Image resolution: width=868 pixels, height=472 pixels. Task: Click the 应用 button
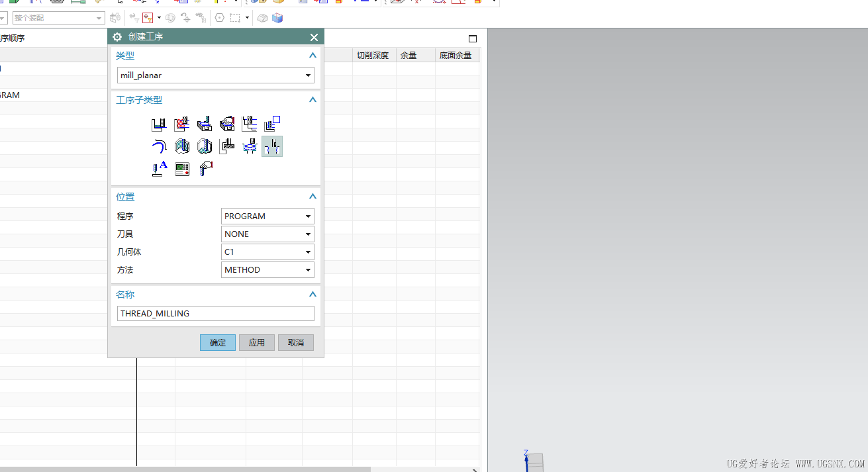[257, 343]
